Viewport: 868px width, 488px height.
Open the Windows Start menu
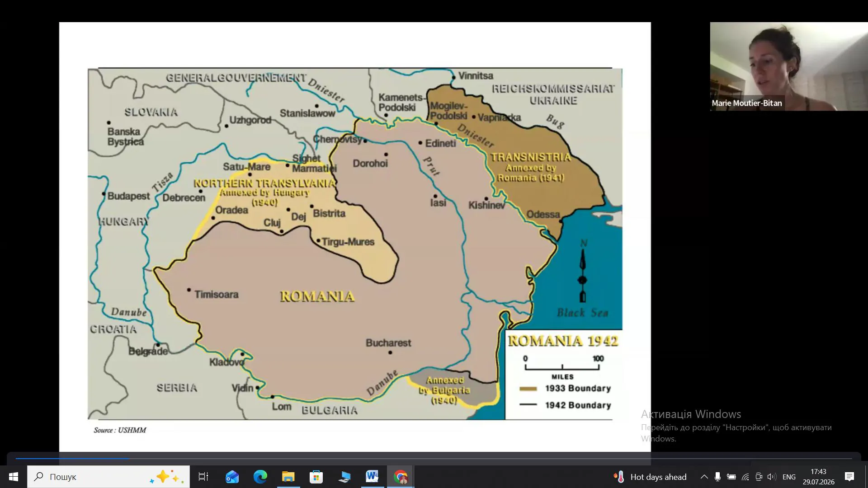(14, 477)
